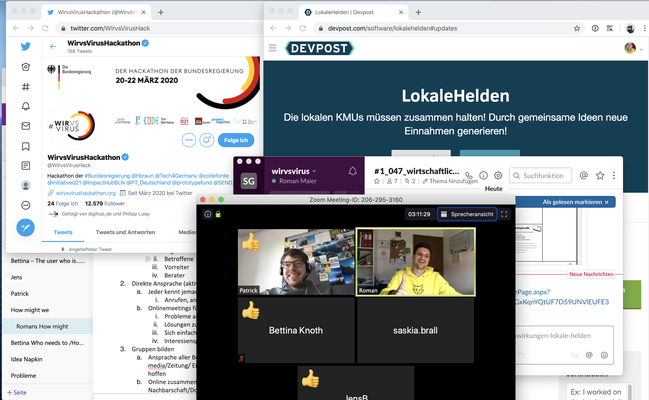Open Twitter Explore hashtag icon
This screenshot has width=649, height=400.
tap(26, 87)
